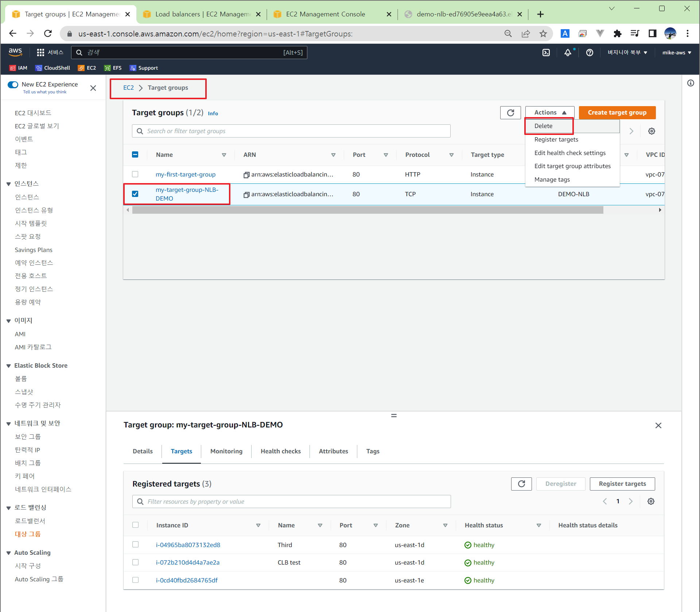Click Create target group button
Screen dimensions: 700x612
[x=617, y=113]
